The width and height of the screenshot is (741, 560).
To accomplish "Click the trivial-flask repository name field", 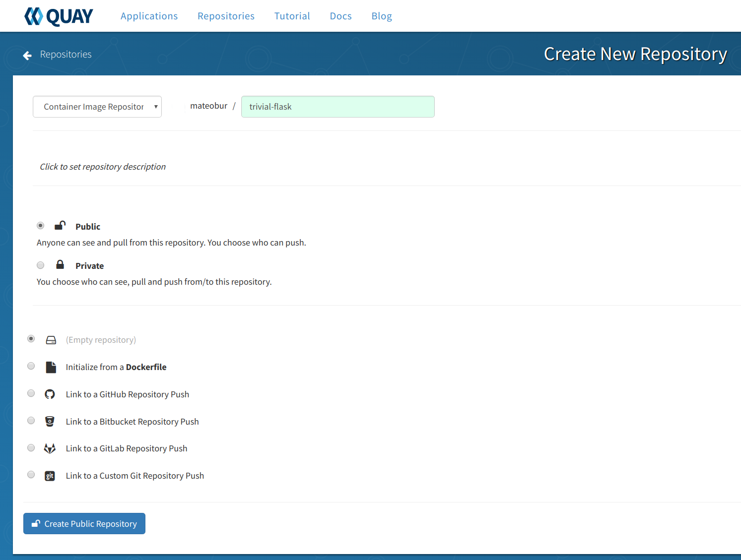I will (x=338, y=107).
